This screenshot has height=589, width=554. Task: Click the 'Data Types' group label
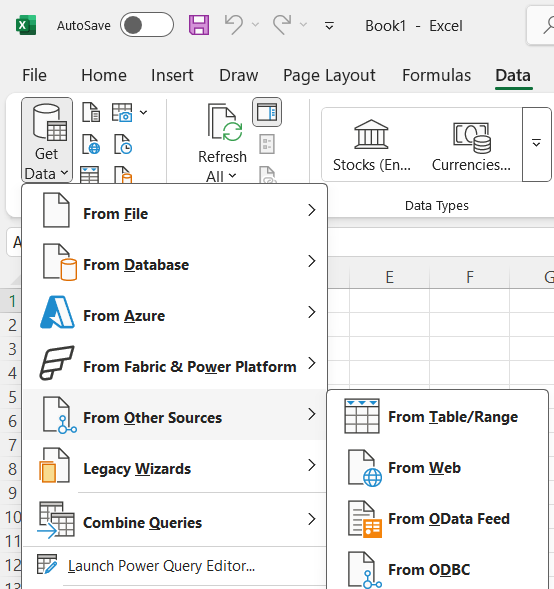pyautogui.click(x=436, y=205)
